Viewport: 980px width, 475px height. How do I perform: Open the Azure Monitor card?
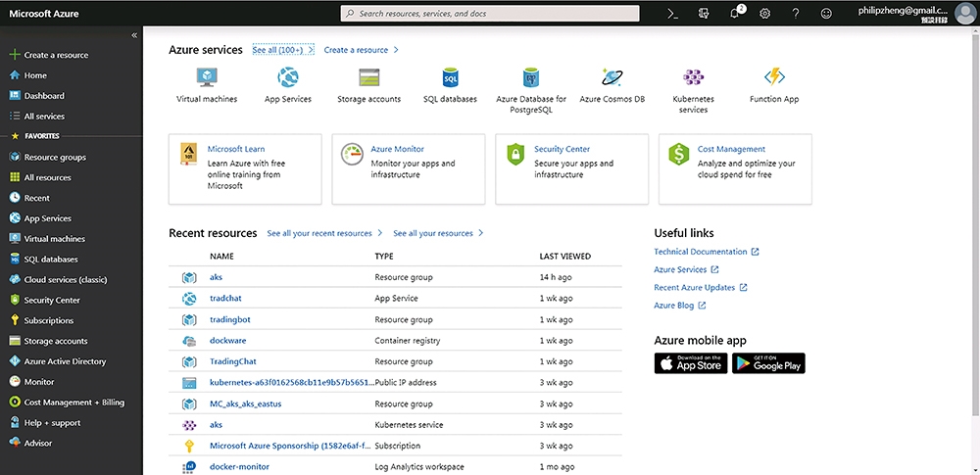(408, 168)
